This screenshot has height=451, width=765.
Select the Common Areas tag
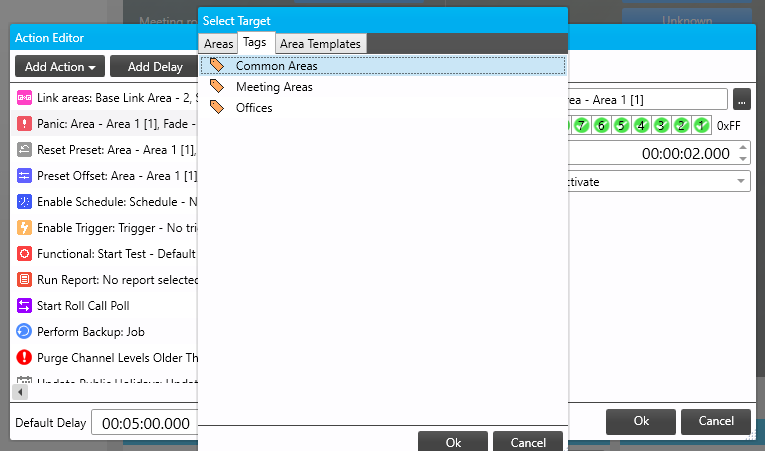tap(382, 65)
